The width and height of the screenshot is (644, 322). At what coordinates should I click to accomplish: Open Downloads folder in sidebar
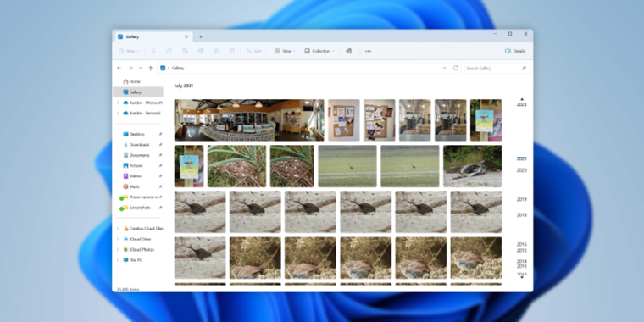click(138, 145)
